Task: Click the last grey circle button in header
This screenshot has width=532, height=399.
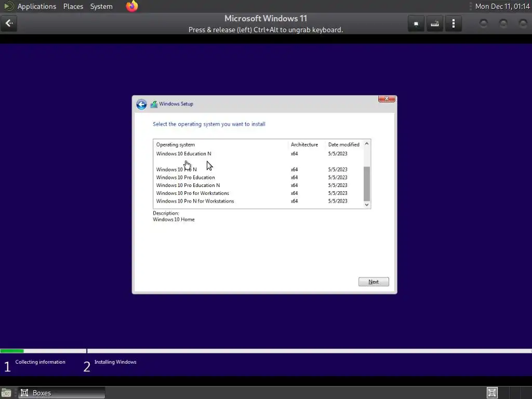Action: click(x=523, y=23)
